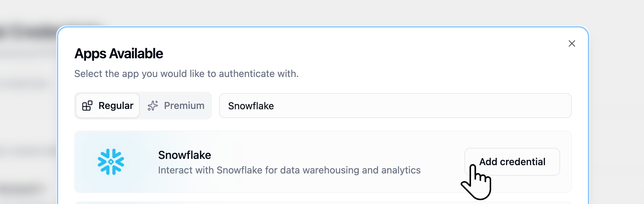644x204 pixels.
Task: Click the Premium label text
Action: 184,105
